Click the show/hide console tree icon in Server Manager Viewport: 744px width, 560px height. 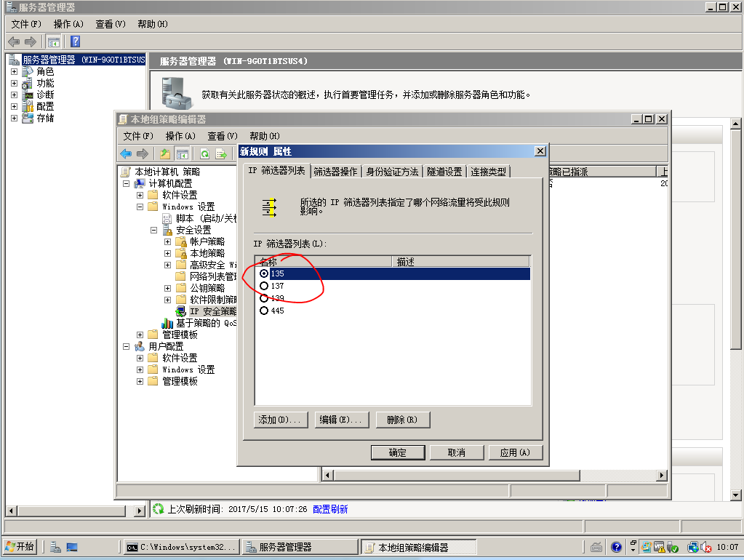click(x=54, y=41)
